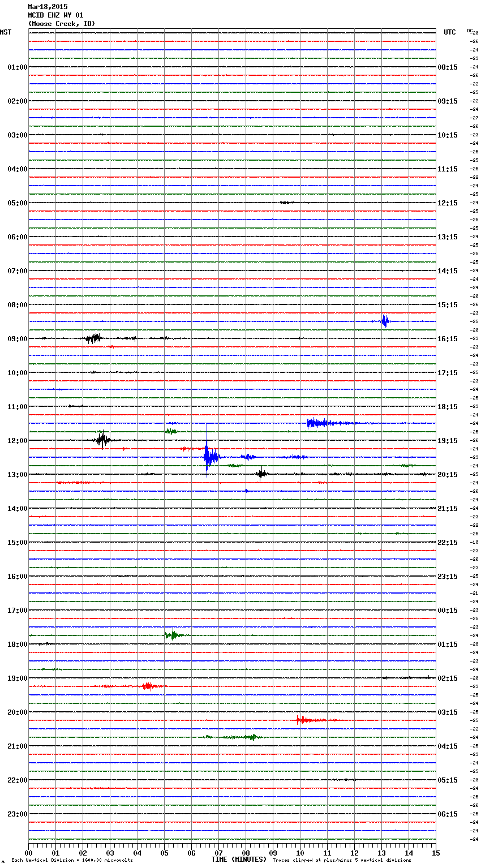Image resolution: width=481 pixels, height=868 pixels.
Task: Click the '08' minute tick on bottom axis
Action: click(x=246, y=853)
